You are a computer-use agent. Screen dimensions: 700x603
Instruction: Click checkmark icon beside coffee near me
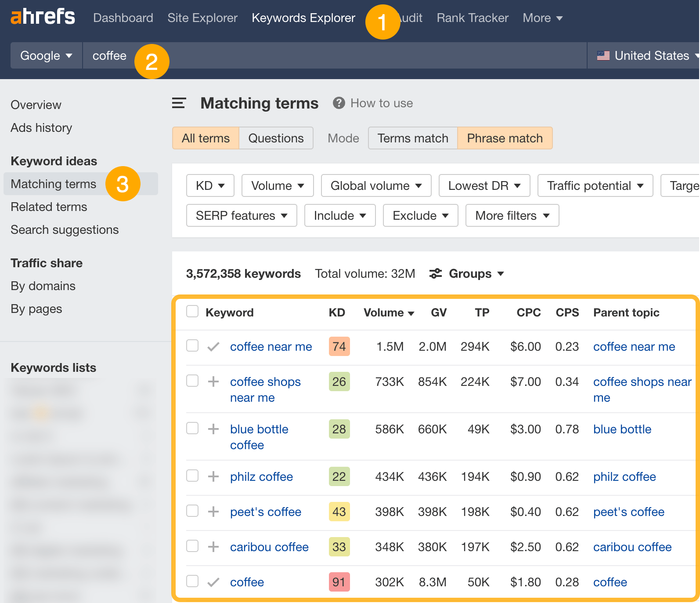point(213,347)
